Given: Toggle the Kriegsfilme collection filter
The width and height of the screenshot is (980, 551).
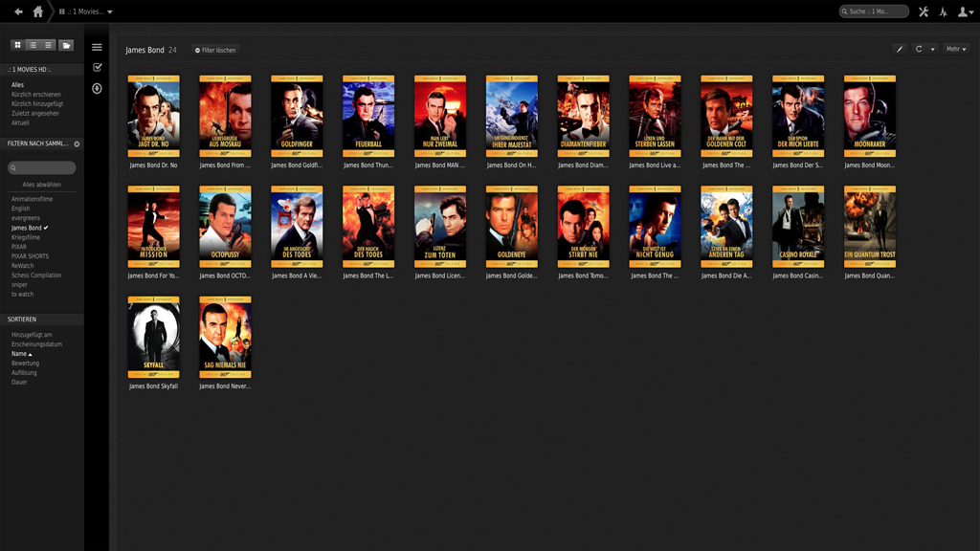Looking at the screenshot, I should tap(25, 237).
